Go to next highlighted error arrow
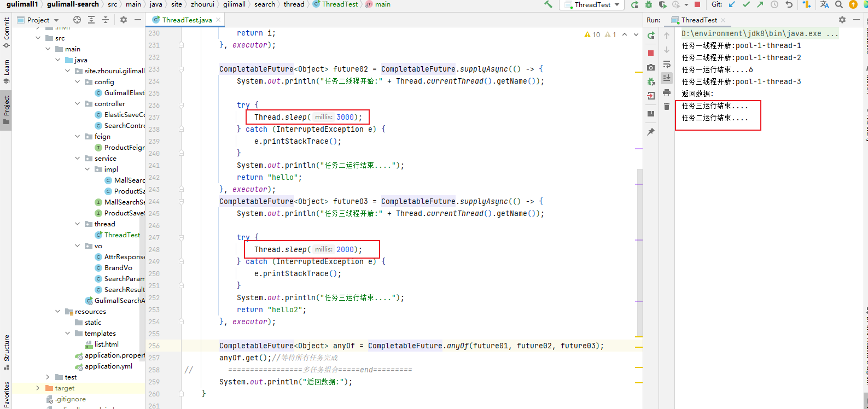The image size is (868, 409). point(636,34)
